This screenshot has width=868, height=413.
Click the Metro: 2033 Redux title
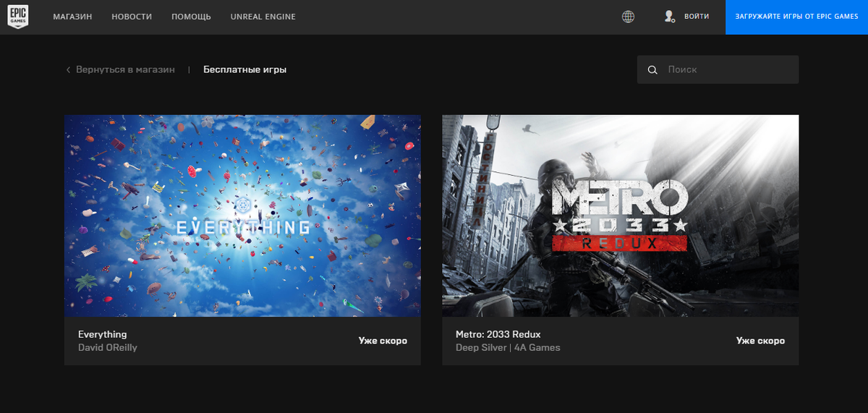coord(498,334)
